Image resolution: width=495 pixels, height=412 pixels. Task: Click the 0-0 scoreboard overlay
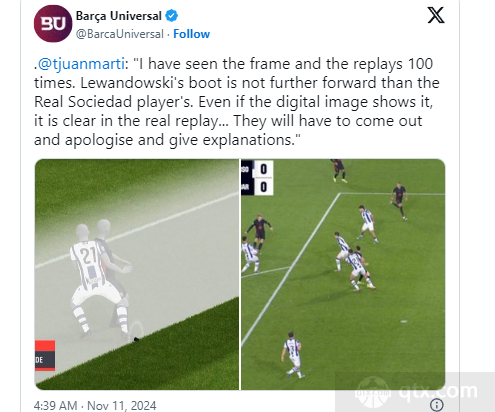click(257, 178)
